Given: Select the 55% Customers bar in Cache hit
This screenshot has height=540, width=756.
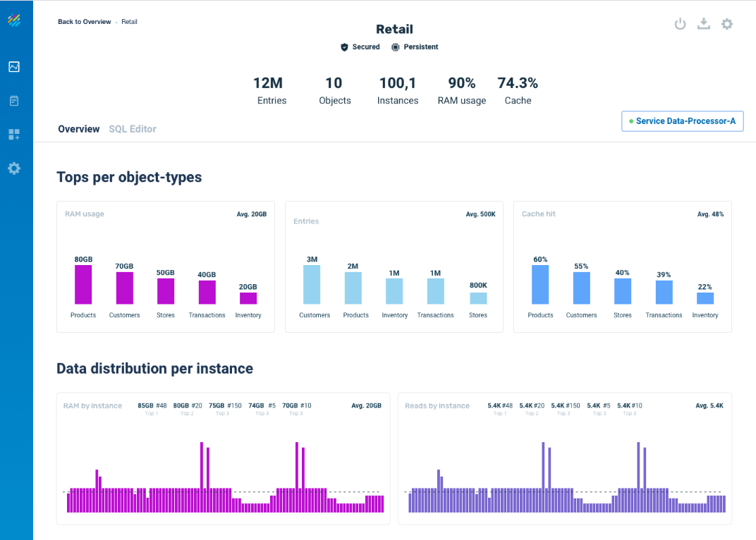Looking at the screenshot, I should click(582, 288).
